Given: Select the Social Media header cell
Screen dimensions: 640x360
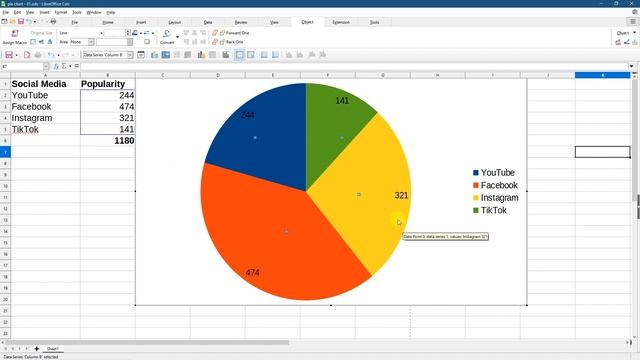Looking at the screenshot, I should click(45, 84).
